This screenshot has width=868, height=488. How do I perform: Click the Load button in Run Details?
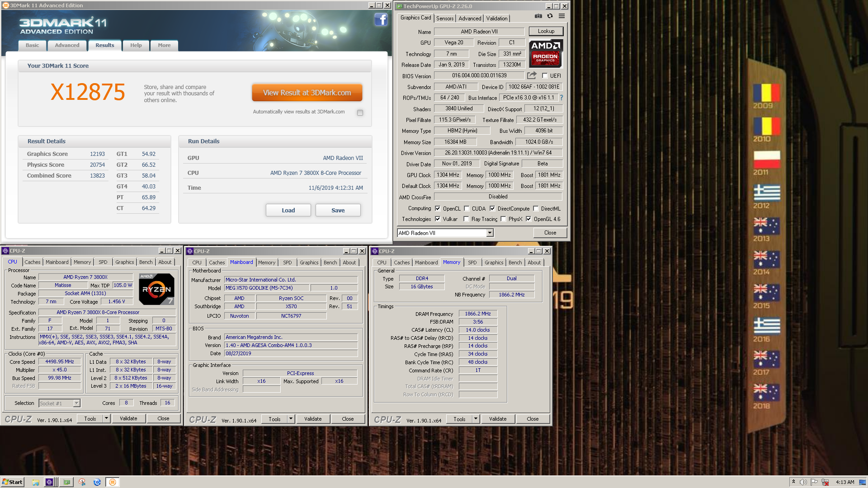(x=288, y=210)
